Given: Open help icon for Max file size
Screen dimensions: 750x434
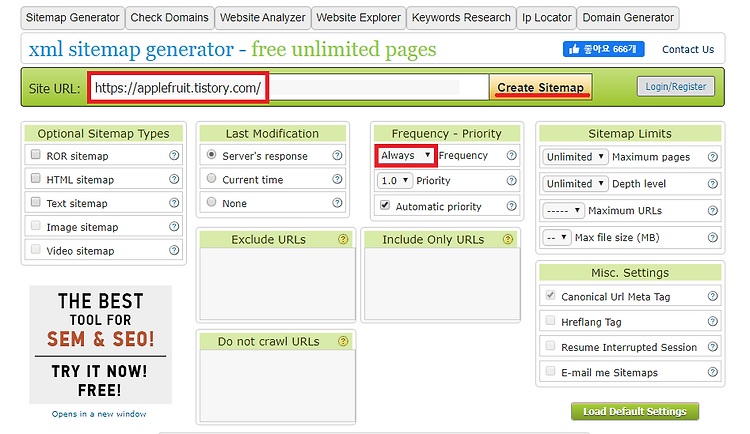Looking at the screenshot, I should (x=713, y=237).
